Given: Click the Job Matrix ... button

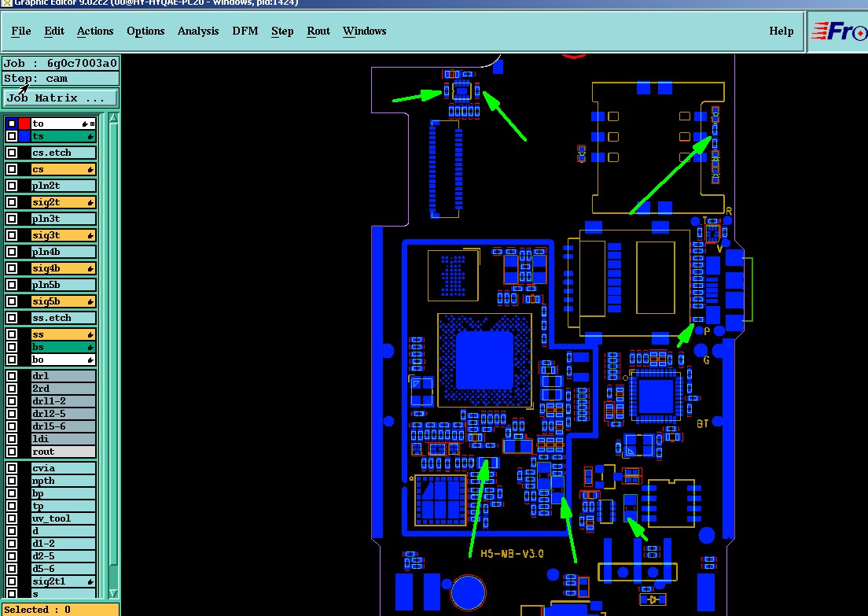Looking at the screenshot, I should point(61,98).
